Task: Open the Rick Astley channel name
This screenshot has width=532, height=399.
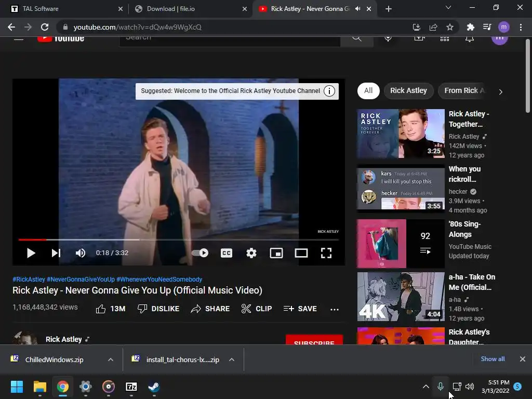Action: pos(64,339)
